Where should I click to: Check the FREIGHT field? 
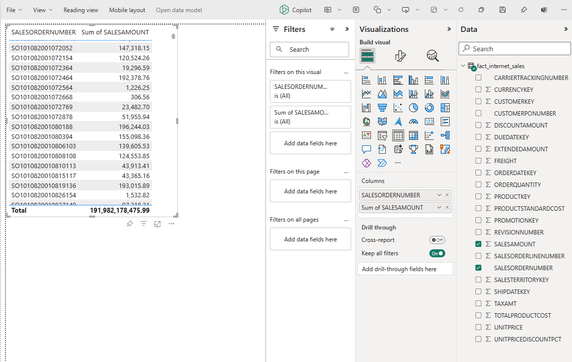(478, 161)
